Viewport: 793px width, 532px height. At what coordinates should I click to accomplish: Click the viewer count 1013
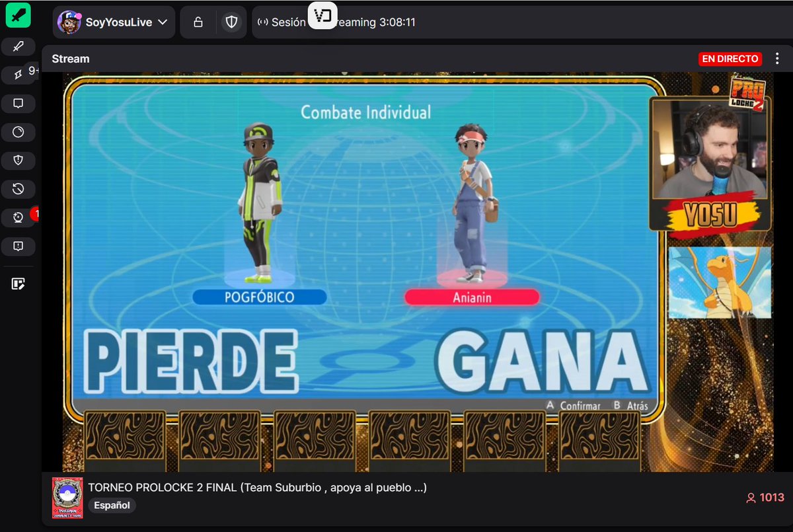click(771, 498)
